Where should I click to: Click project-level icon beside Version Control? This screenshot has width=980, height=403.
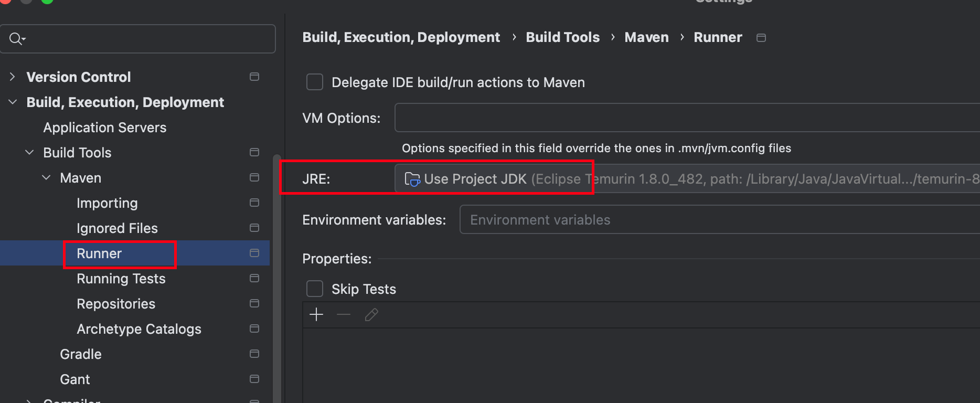[254, 77]
